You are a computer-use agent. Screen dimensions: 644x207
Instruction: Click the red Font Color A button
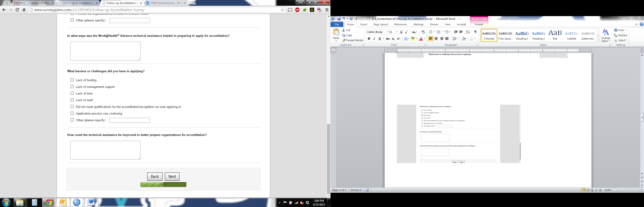pos(421,39)
